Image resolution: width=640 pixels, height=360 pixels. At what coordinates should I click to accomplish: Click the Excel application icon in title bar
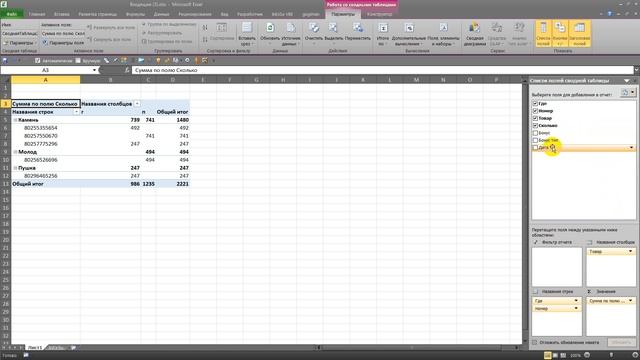4,4
